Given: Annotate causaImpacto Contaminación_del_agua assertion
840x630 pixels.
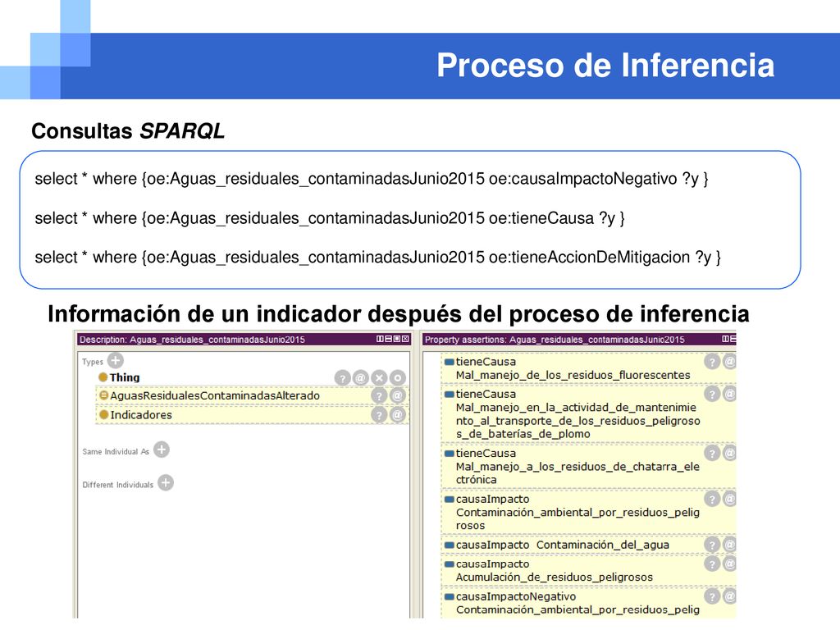Looking at the screenshot, I should click(729, 545).
